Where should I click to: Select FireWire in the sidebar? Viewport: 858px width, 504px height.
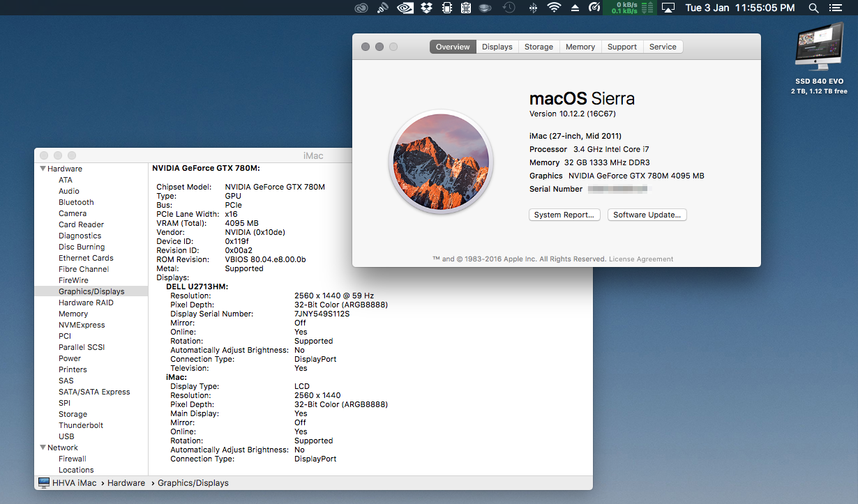pos(73,280)
